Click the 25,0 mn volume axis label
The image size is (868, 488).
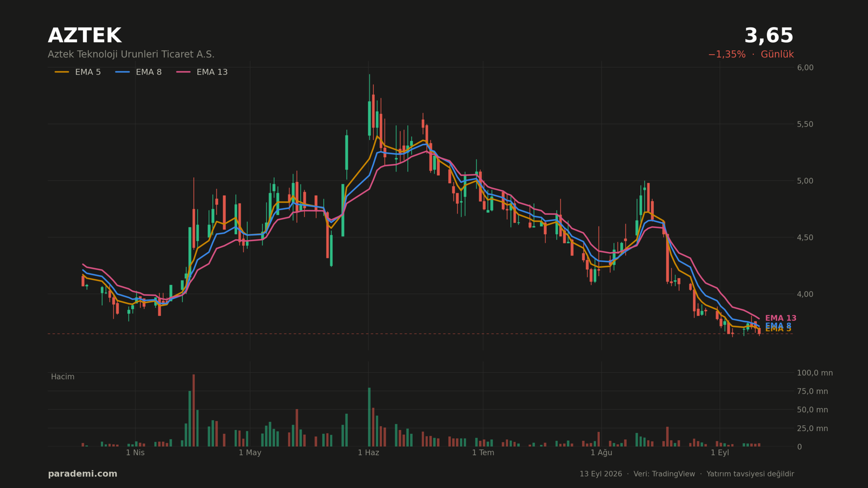coord(813,428)
